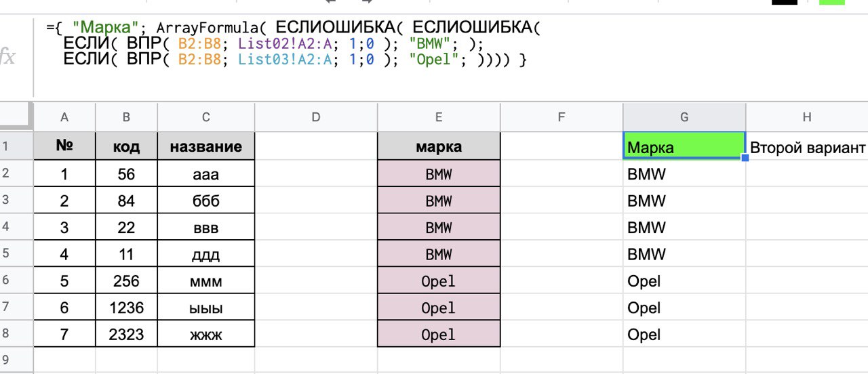868x374 pixels.
Task: Select cell G4 showing BMW
Action: pos(684,228)
